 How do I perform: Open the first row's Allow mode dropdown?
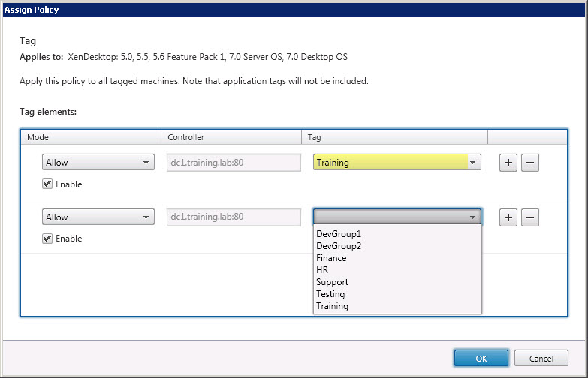coord(98,163)
